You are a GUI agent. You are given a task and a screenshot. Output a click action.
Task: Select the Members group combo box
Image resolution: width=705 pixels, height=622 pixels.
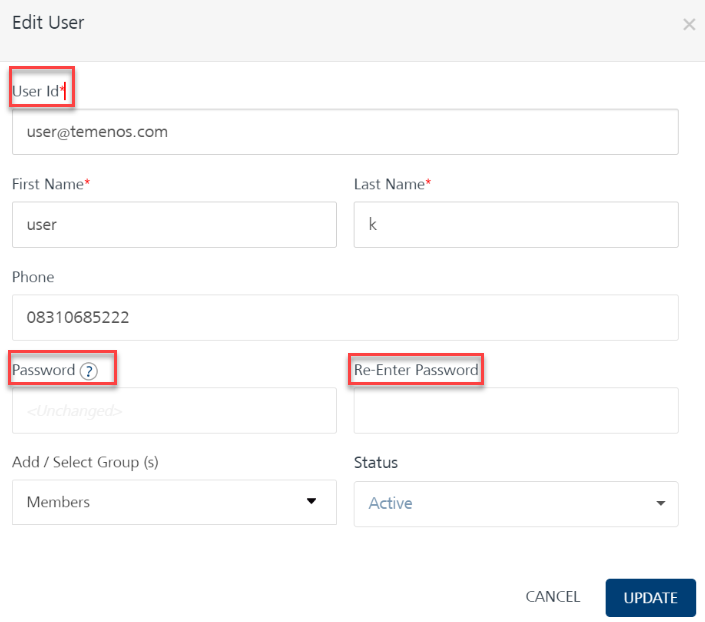point(174,502)
